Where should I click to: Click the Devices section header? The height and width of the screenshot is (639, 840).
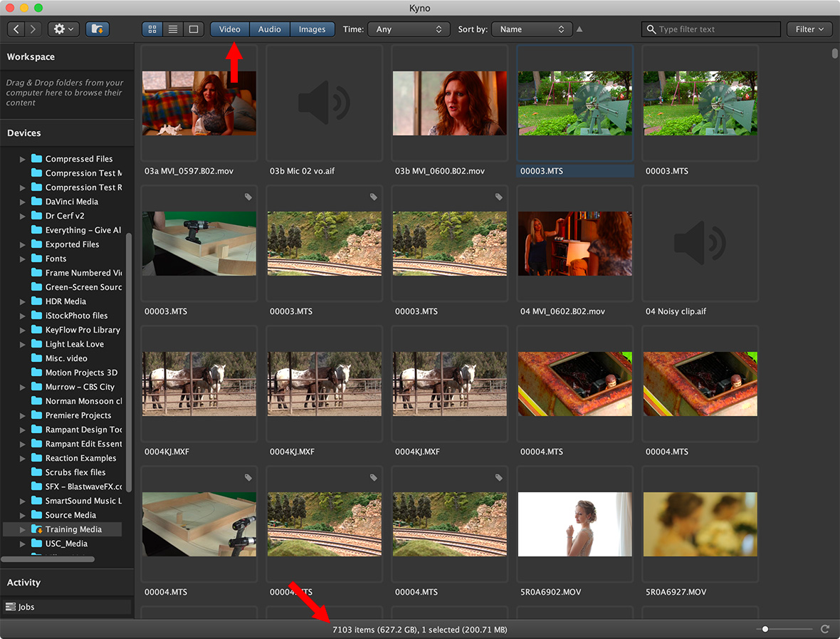(23, 133)
